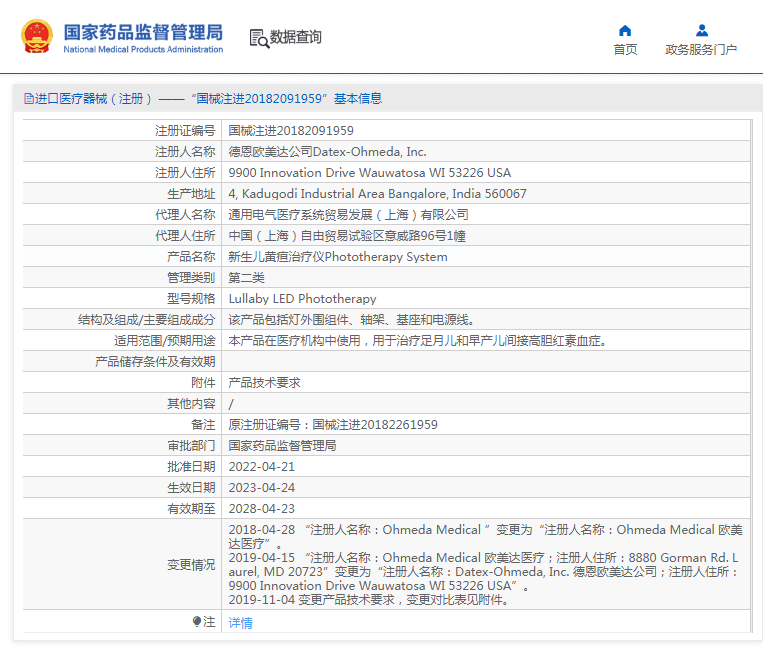Open the 详情 details link
The width and height of the screenshot is (763, 652).
(x=240, y=622)
